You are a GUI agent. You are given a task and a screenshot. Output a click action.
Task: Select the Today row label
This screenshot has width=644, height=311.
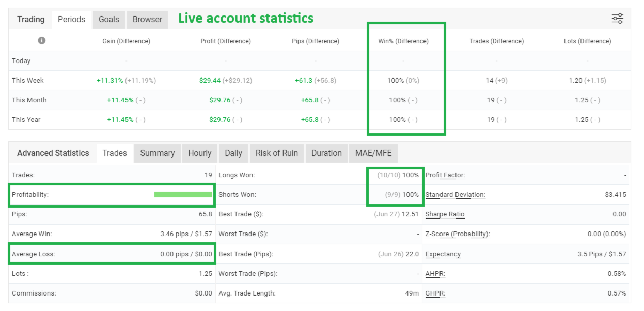[x=21, y=61]
